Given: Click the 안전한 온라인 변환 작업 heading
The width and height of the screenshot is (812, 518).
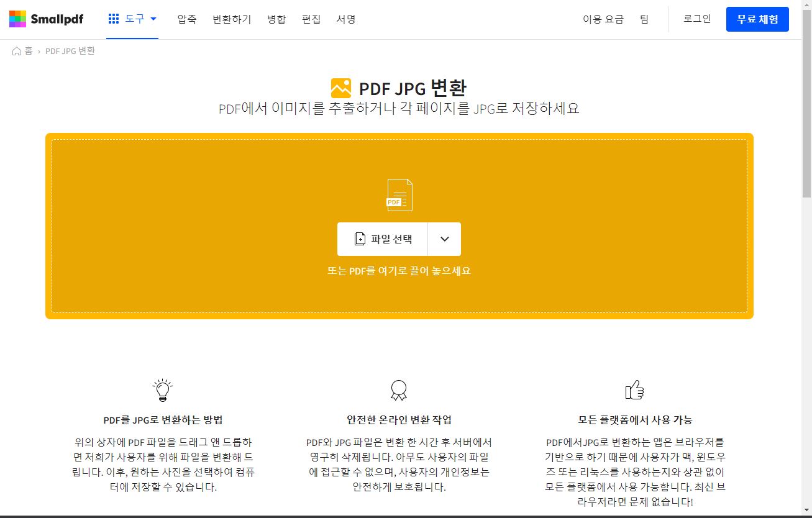Looking at the screenshot, I should [x=399, y=420].
